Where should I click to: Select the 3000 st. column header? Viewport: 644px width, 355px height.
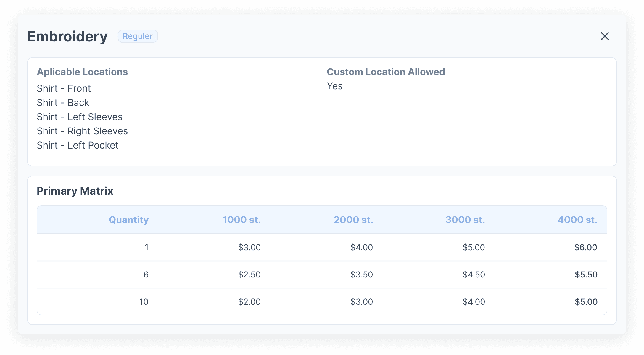(x=465, y=220)
